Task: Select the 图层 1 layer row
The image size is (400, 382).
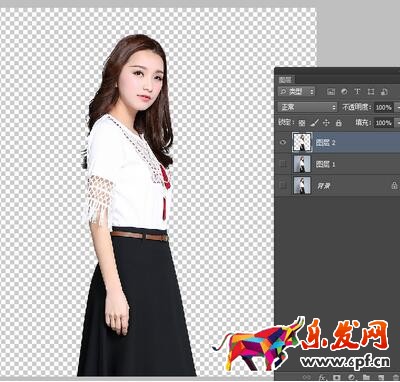Action: tap(337, 164)
